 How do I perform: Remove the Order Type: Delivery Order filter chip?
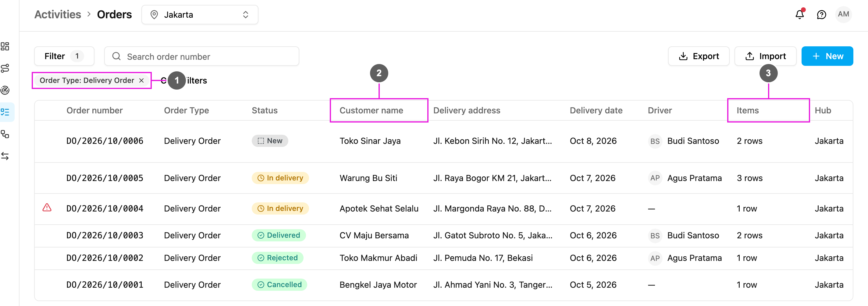[x=141, y=80]
